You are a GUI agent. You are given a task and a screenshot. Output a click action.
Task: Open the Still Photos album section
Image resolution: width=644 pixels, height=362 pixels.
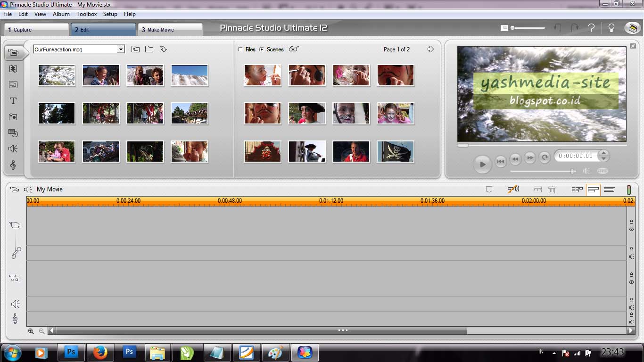(x=13, y=117)
